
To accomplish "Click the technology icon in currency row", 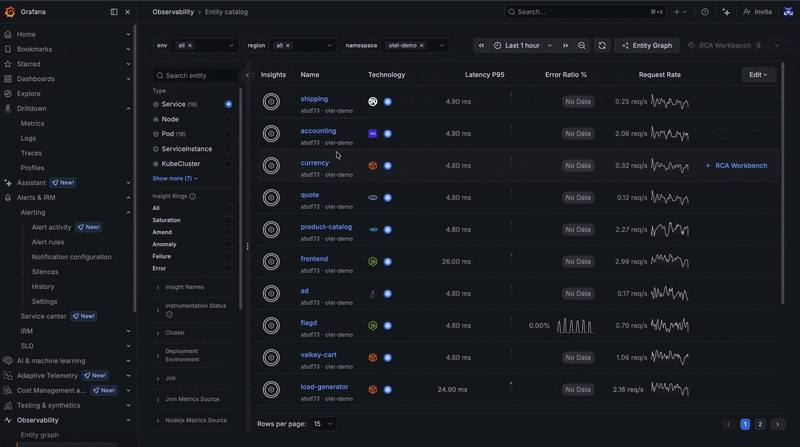I will 373,165.
